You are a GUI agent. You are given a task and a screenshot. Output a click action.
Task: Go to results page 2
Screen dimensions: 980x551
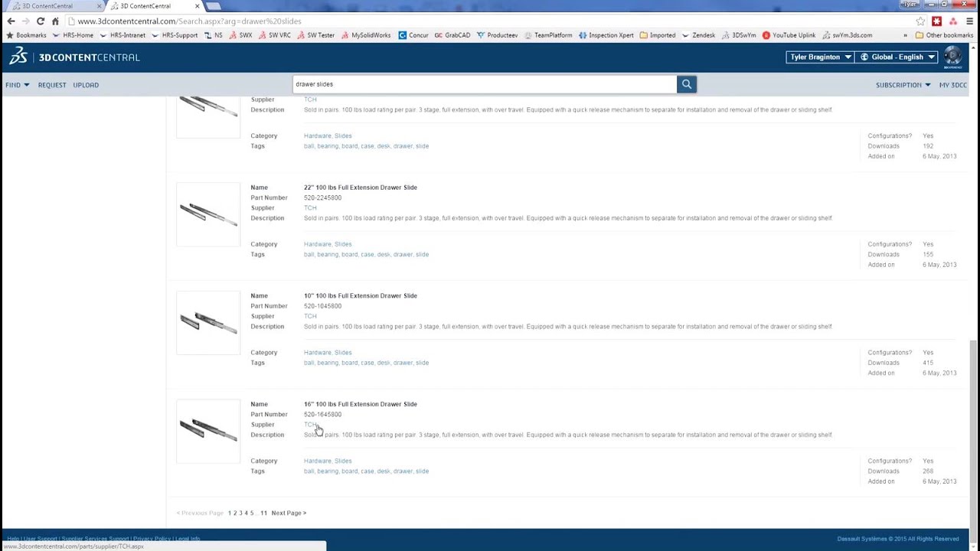pyautogui.click(x=235, y=514)
